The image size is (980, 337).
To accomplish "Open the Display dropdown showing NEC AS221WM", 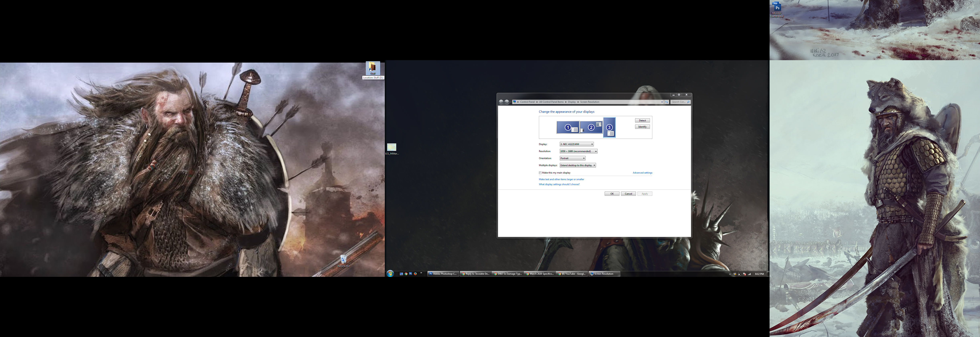I will (x=576, y=144).
